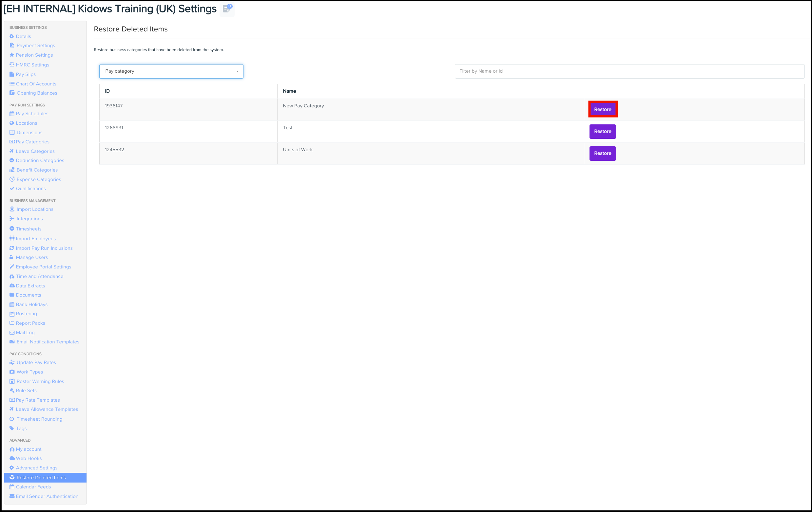Open Report Packs link
This screenshot has width=812, height=512.
(x=30, y=323)
